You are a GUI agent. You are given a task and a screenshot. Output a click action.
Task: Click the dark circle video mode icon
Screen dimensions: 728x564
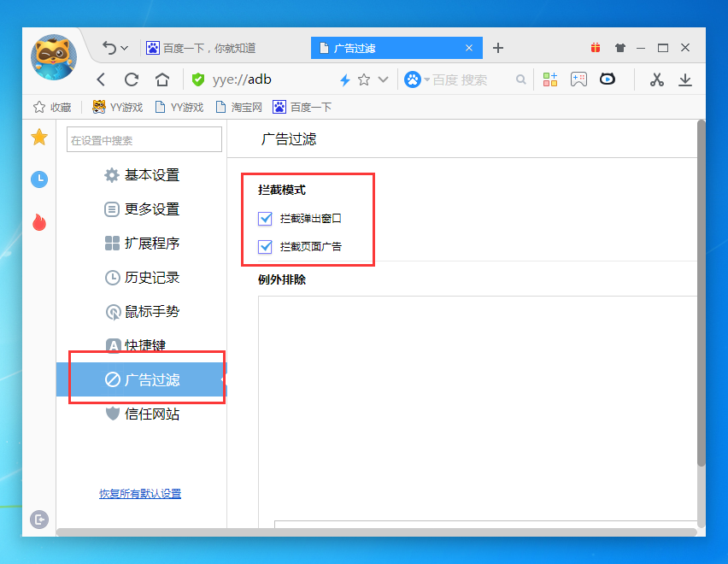click(607, 79)
